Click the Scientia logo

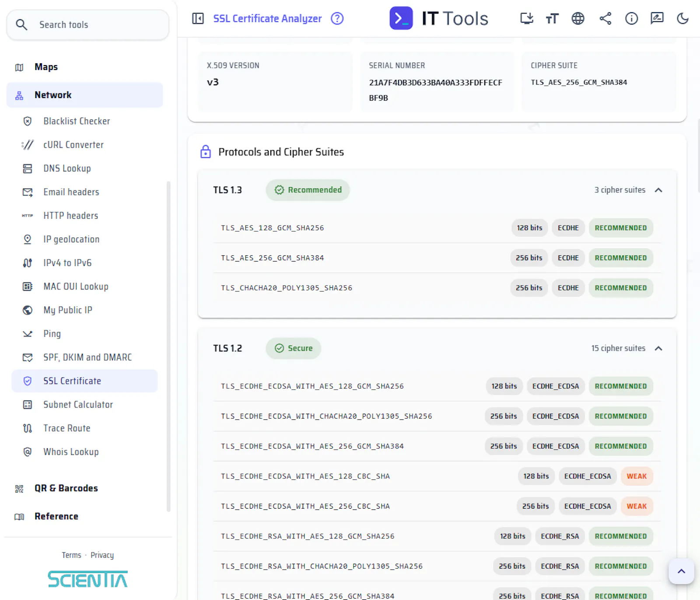[x=87, y=579]
